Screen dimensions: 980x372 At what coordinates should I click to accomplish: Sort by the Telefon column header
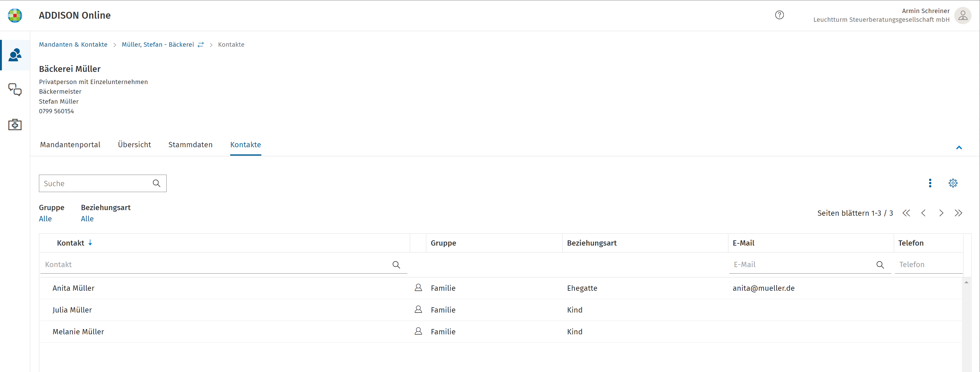click(911, 243)
